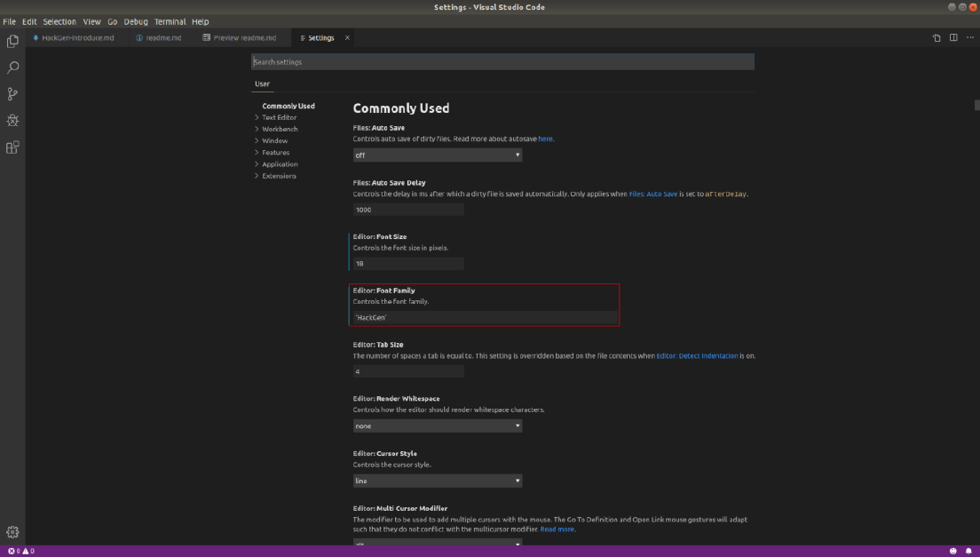980x557 pixels.
Task: Open the Terminal menu
Action: [170, 21]
